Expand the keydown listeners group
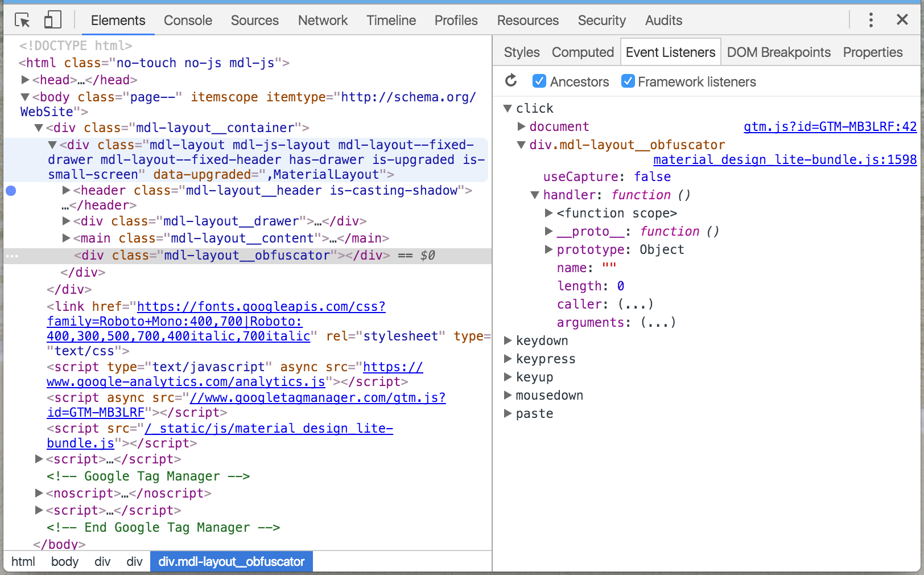The width and height of the screenshot is (924, 575). pos(508,340)
